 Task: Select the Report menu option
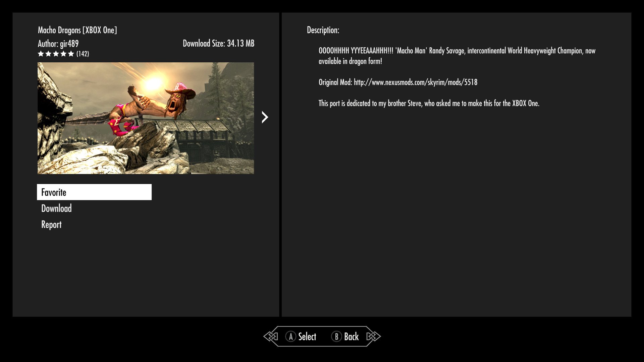click(51, 224)
